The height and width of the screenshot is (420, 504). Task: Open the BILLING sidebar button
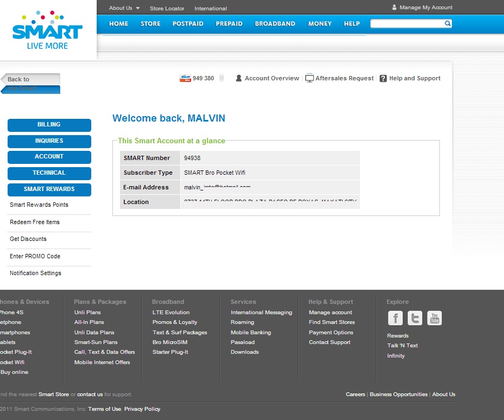point(49,125)
